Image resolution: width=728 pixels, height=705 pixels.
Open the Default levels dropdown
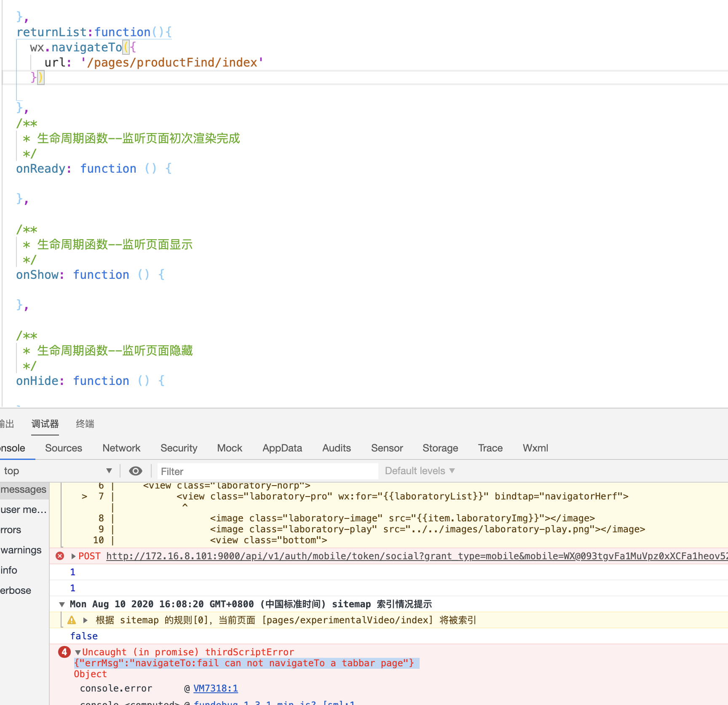pyautogui.click(x=419, y=470)
